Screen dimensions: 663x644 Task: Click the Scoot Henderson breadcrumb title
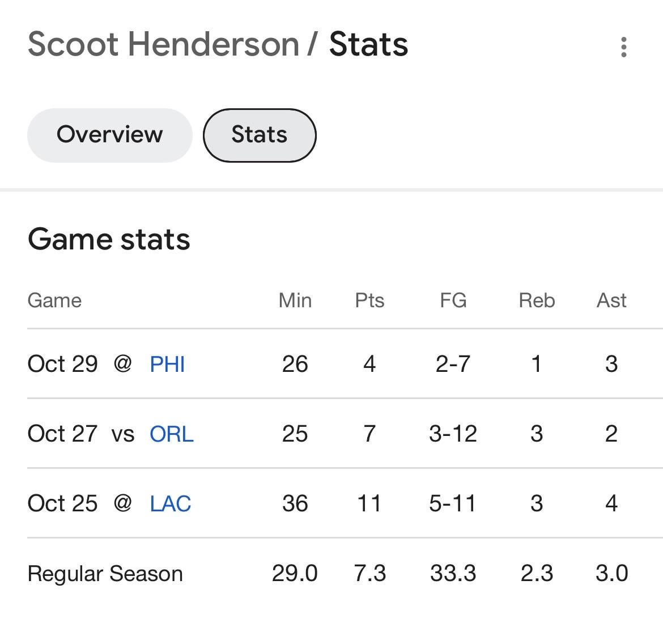[x=163, y=44]
